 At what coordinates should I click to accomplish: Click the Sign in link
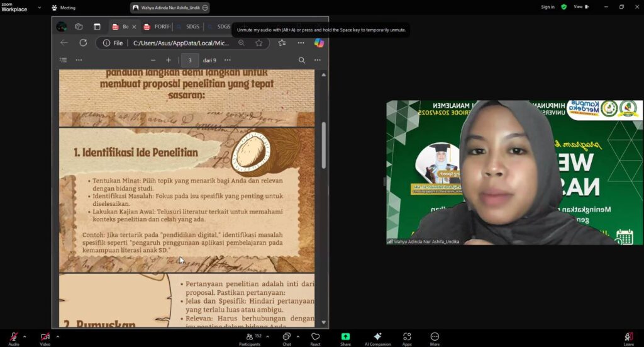(x=547, y=7)
